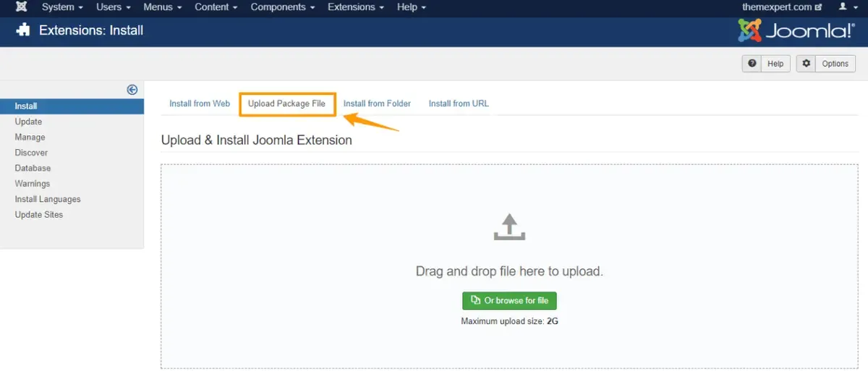
Task: Switch to the Upload Package File tab
Action: point(287,103)
